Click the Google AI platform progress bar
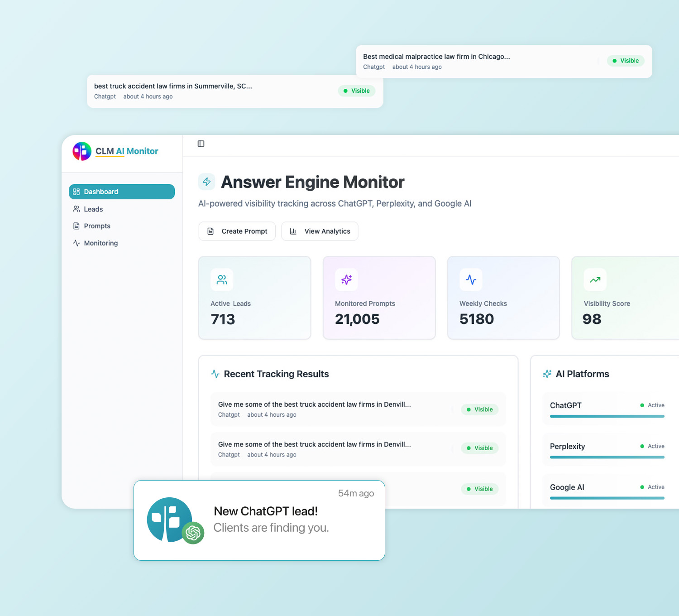Viewport: 679px width, 616px height. point(607,498)
